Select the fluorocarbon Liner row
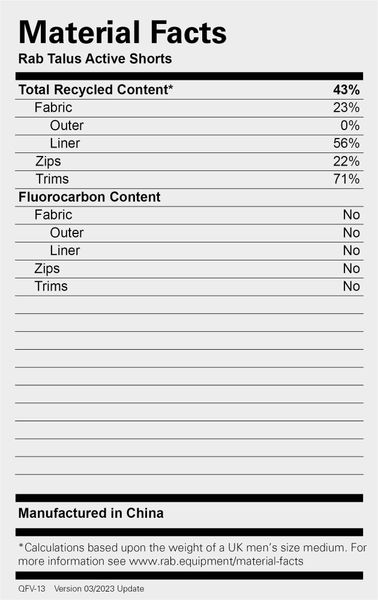Screen dimensions: 378x600 pyautogui.click(x=189, y=251)
